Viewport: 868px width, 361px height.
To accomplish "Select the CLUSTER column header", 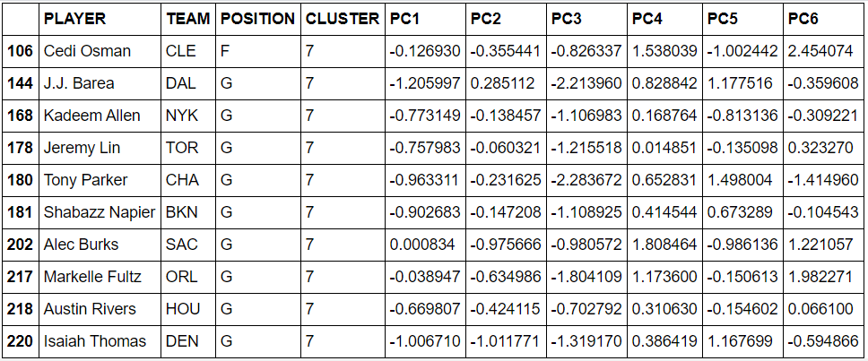I will click(x=343, y=19).
